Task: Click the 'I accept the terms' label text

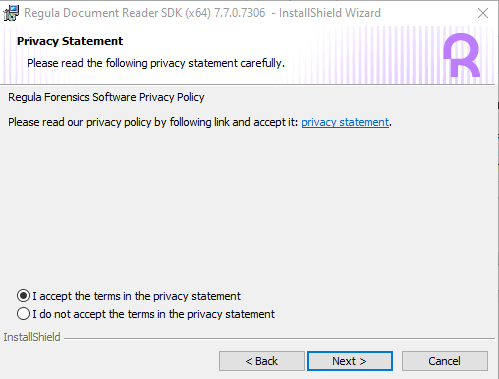Action: pos(136,296)
